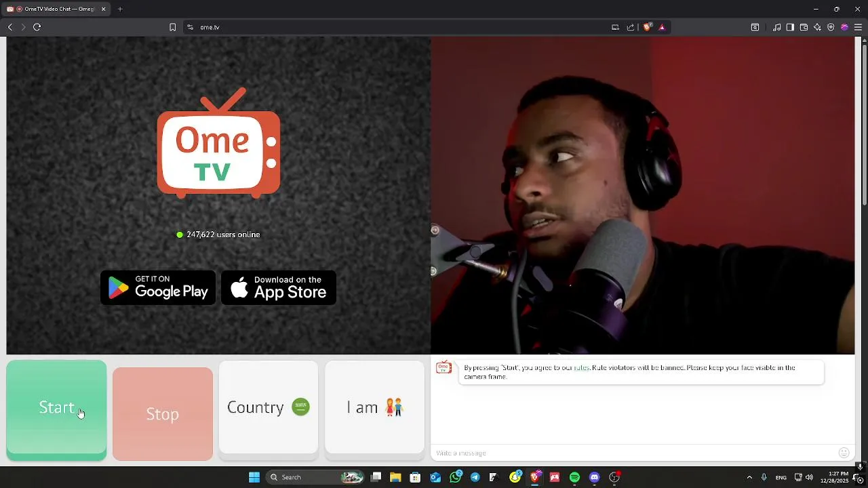Open Telegram from the taskbar

pos(475,477)
